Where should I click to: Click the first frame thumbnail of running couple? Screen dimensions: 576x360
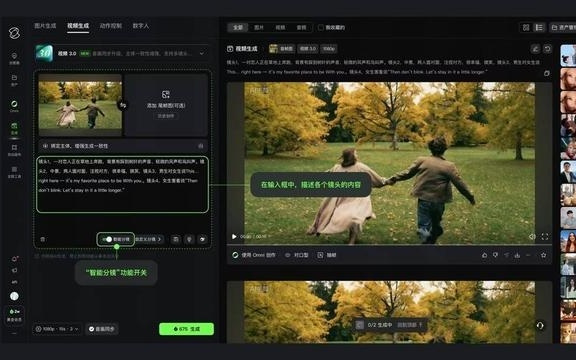80,105
